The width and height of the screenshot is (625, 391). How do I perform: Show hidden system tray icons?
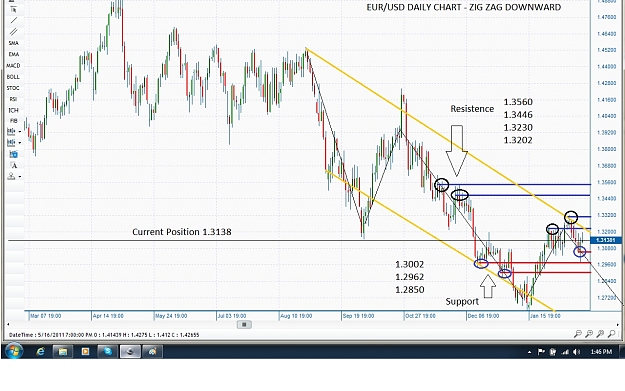[x=529, y=352]
